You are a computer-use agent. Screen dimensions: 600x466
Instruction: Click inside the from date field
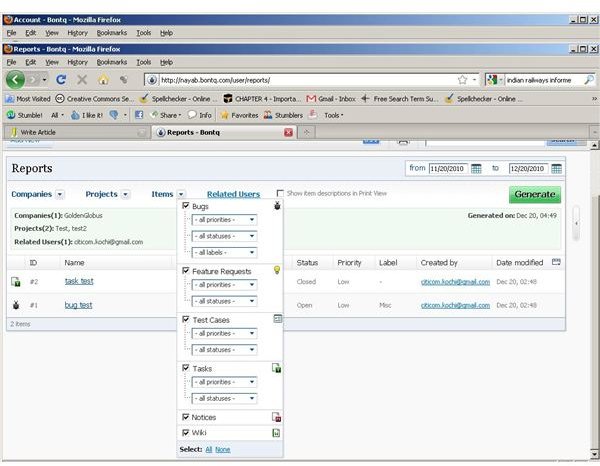coord(448,168)
